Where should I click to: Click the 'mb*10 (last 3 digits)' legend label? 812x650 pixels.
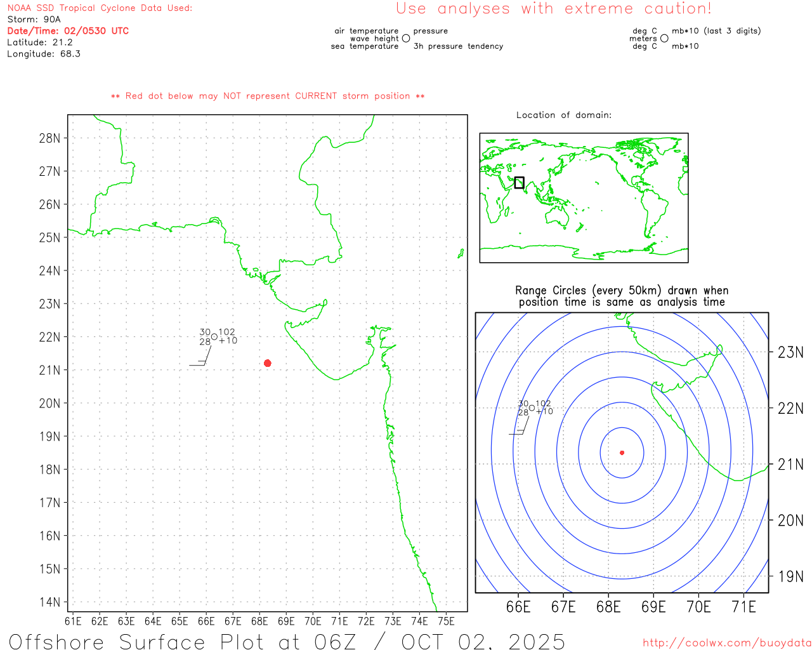pos(716,30)
